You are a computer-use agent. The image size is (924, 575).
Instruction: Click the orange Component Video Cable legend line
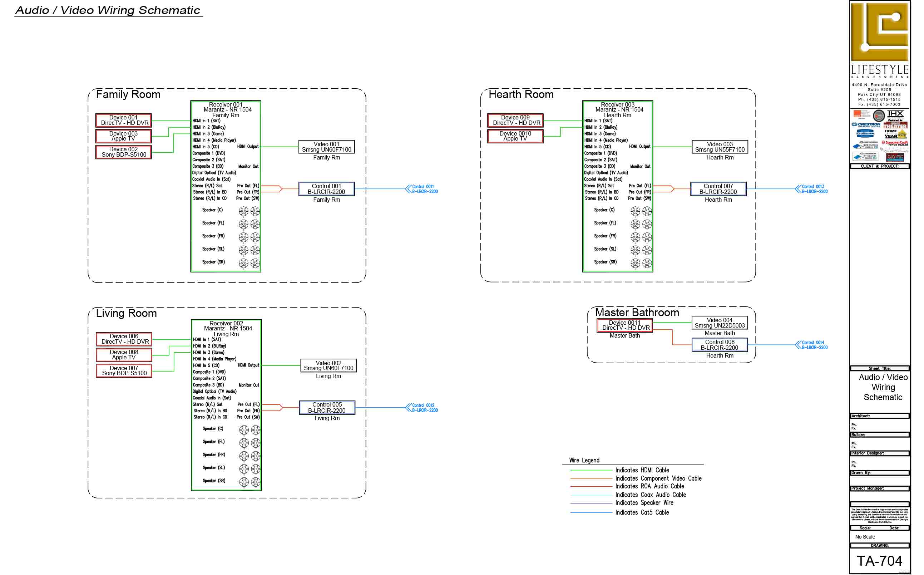[591, 478]
